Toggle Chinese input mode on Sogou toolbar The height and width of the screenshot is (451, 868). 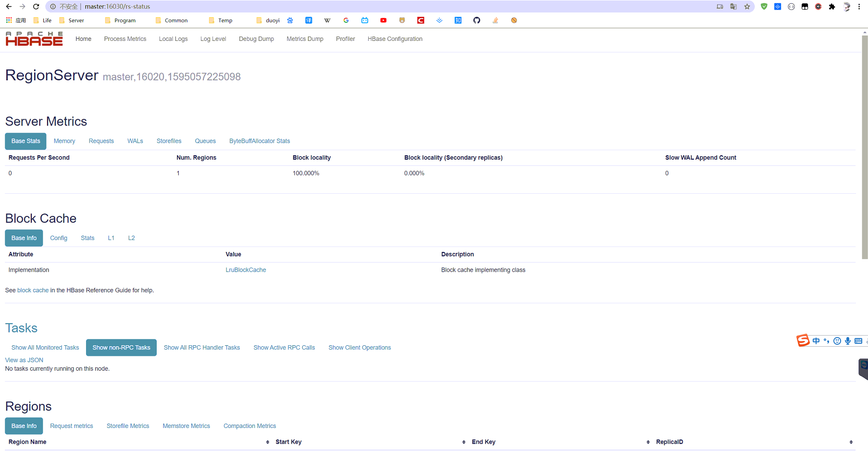(816, 341)
